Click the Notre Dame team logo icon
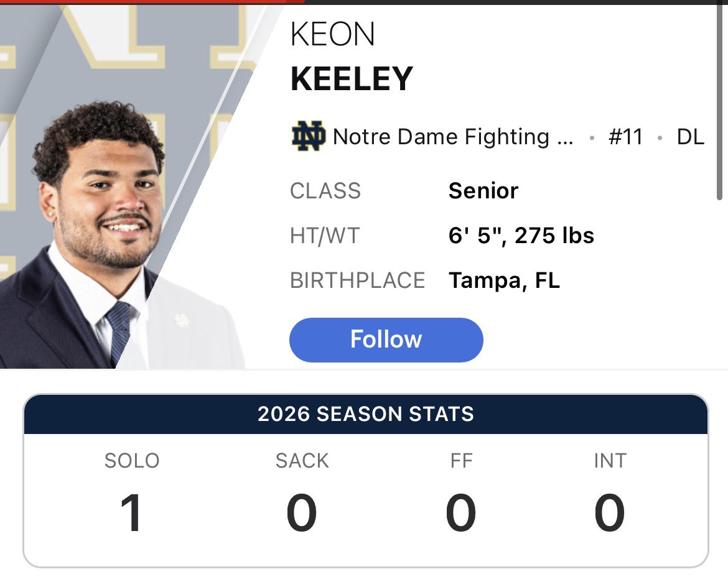Image resolution: width=728 pixels, height=582 pixels. click(x=308, y=136)
